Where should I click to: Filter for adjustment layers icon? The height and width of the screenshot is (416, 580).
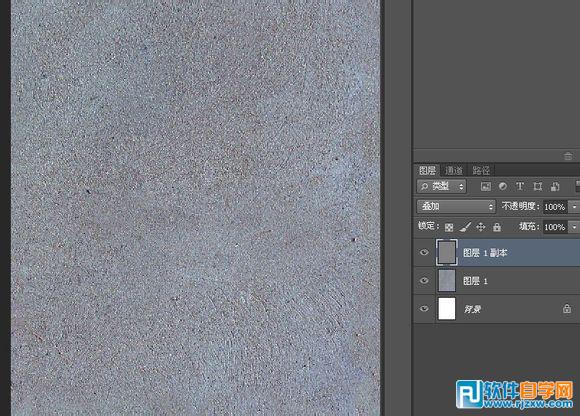(x=503, y=186)
